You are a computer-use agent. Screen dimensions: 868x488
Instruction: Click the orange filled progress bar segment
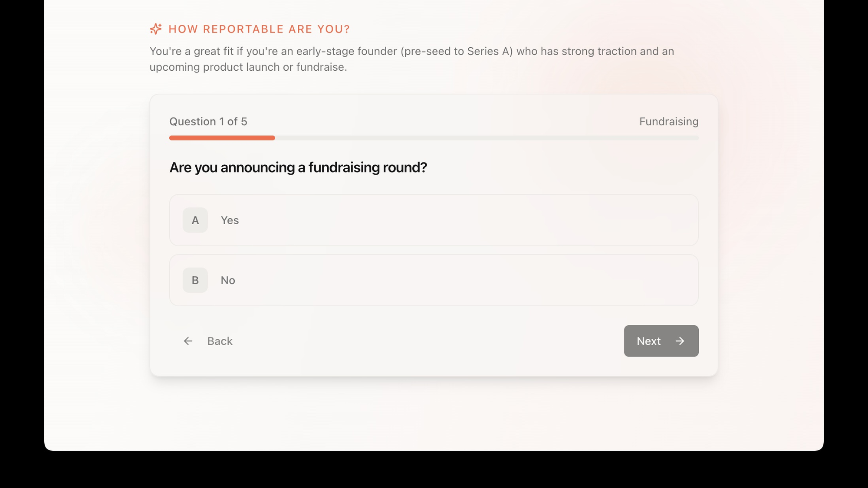222,138
